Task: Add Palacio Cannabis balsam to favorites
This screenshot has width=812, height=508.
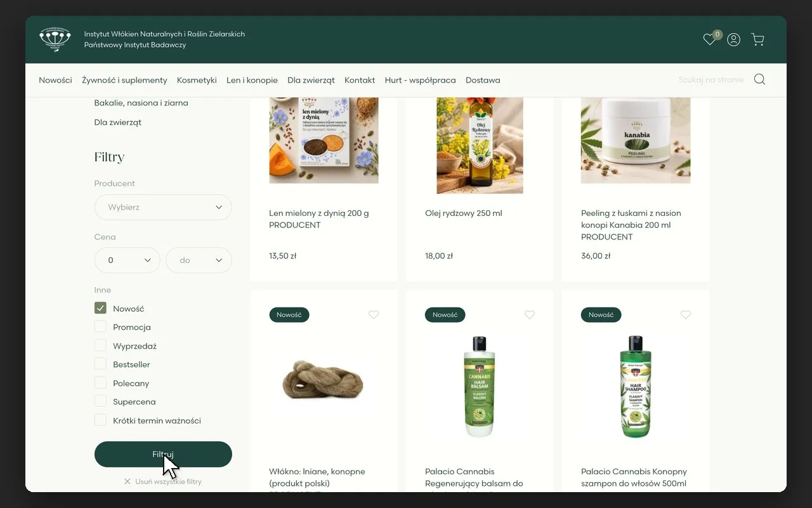Action: pyautogui.click(x=530, y=314)
